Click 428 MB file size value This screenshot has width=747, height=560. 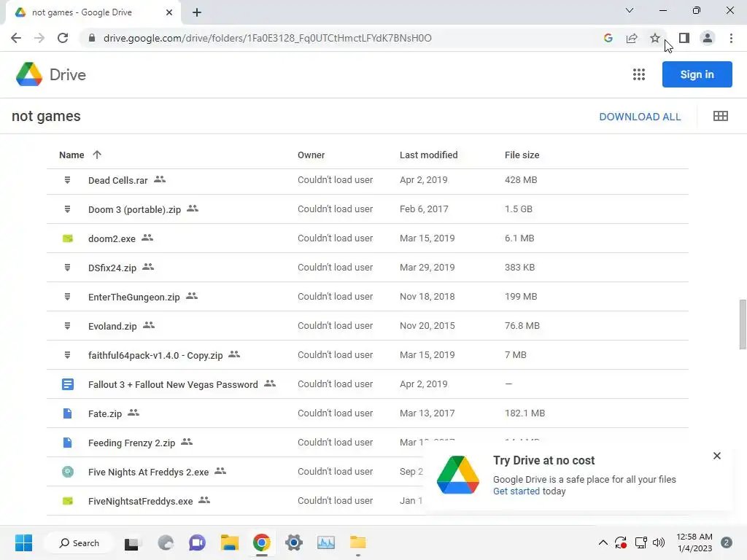pyautogui.click(x=521, y=180)
